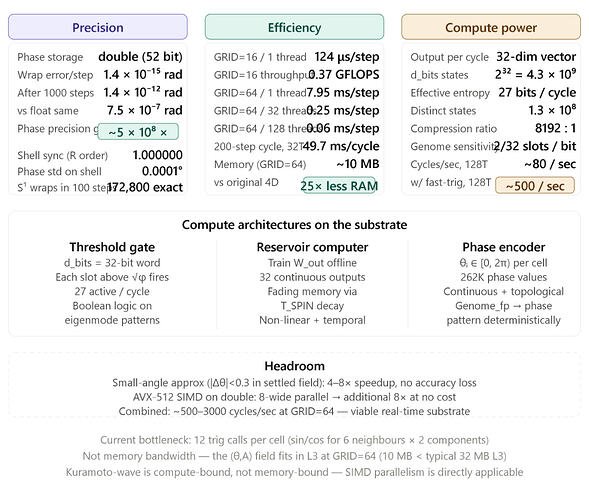Click the Phase storage row

(100, 57)
